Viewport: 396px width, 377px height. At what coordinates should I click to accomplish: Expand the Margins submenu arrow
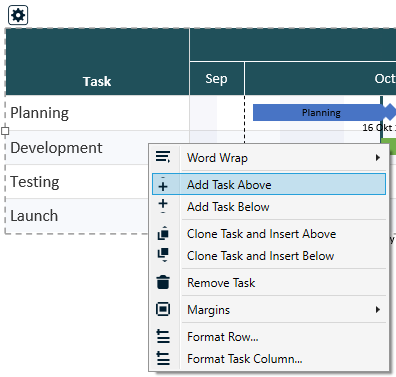(x=378, y=310)
